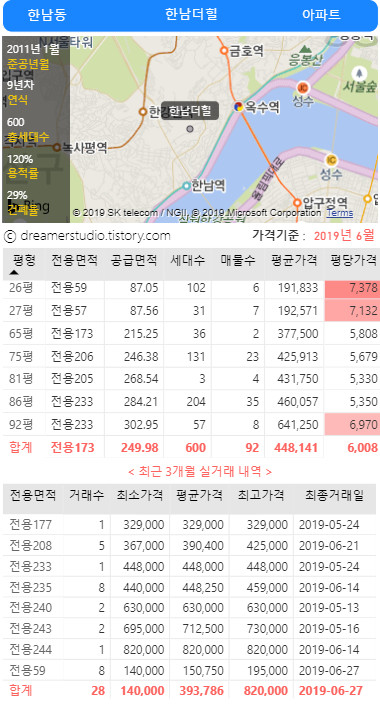Select the 한남동 header tab
Viewport: 380px width, 704px height.
tap(47, 15)
